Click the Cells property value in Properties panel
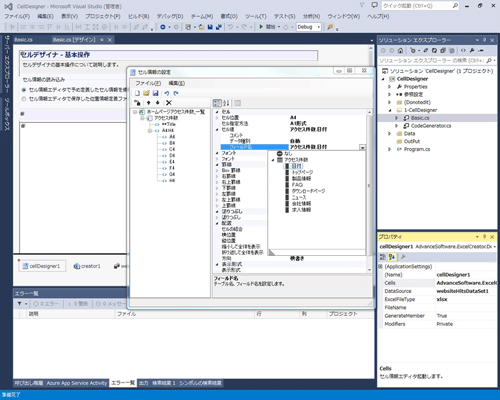The image size is (500, 400). point(466,283)
